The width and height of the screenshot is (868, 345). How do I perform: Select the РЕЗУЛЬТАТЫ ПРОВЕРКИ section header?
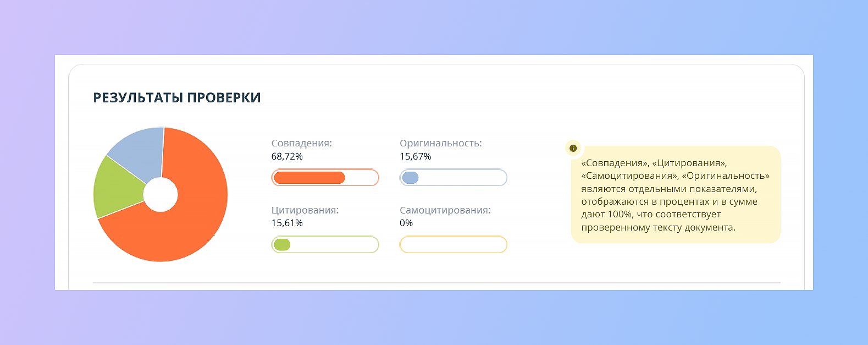click(x=177, y=97)
